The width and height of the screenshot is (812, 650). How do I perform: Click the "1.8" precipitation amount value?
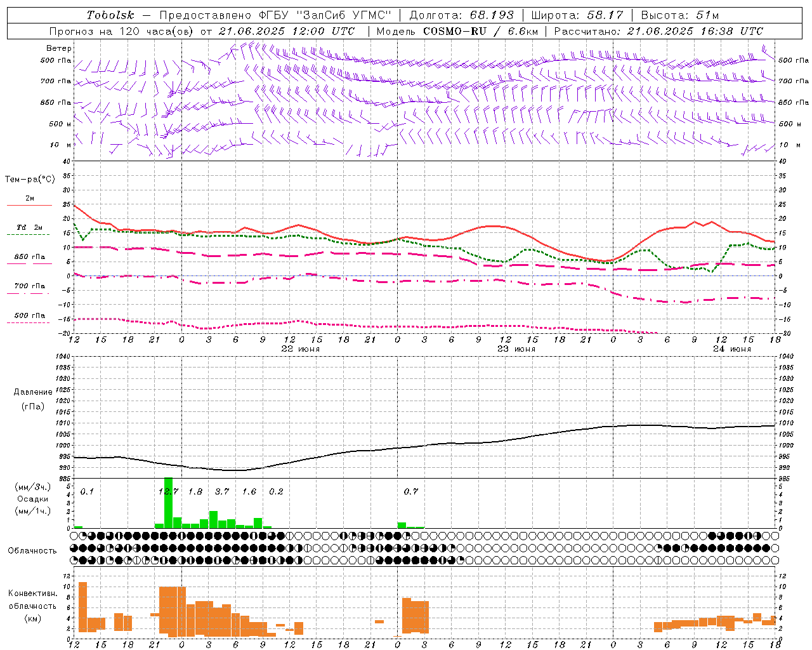(195, 491)
